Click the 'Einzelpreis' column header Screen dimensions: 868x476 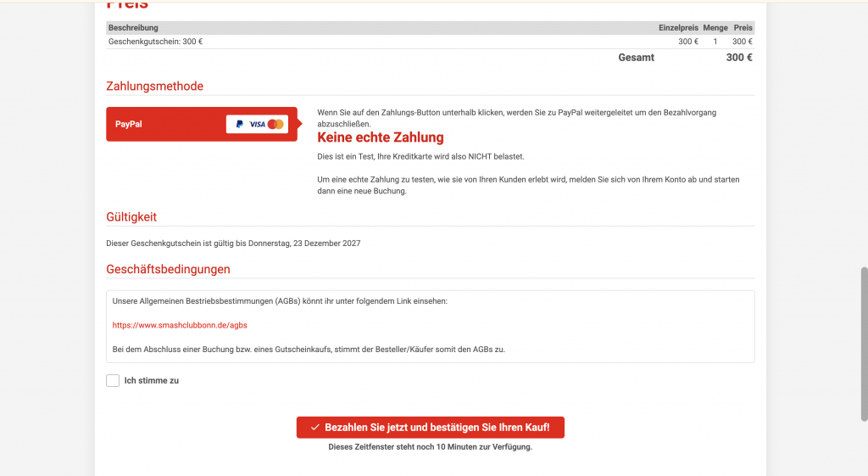pos(678,28)
